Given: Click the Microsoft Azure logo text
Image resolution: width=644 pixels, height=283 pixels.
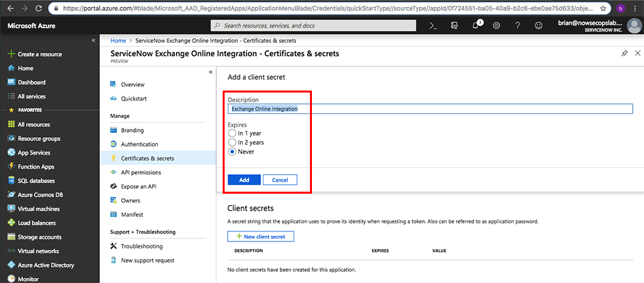Looking at the screenshot, I should pyautogui.click(x=31, y=26).
